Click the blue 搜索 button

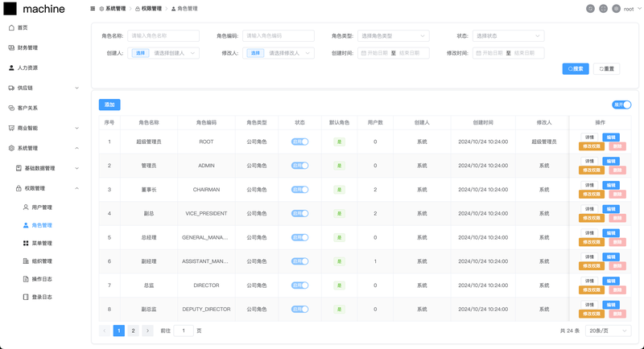576,69
